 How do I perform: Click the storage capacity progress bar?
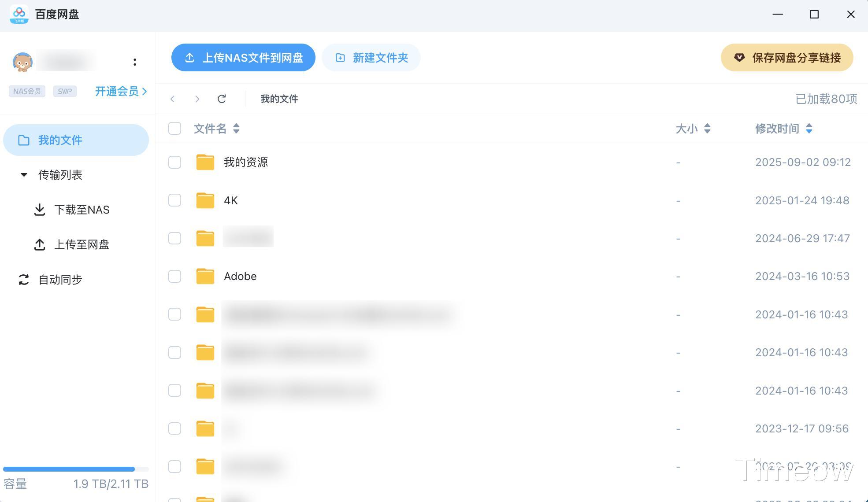[x=76, y=469]
